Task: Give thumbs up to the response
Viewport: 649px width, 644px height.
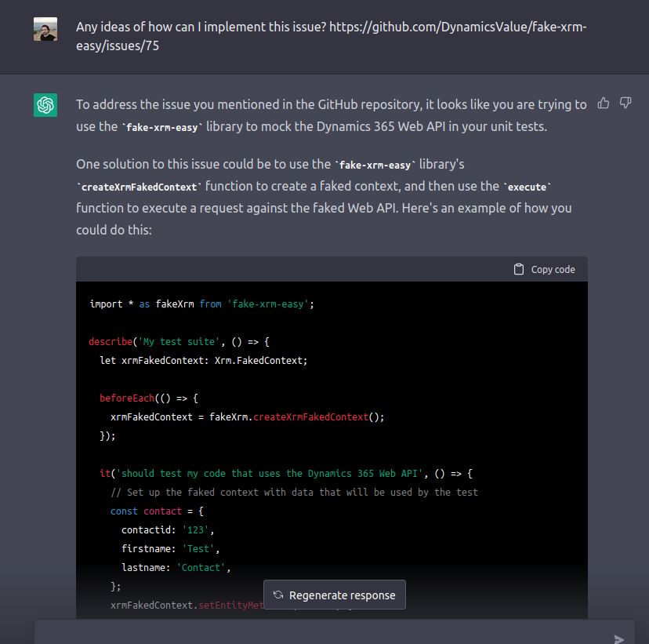Action: click(x=603, y=103)
